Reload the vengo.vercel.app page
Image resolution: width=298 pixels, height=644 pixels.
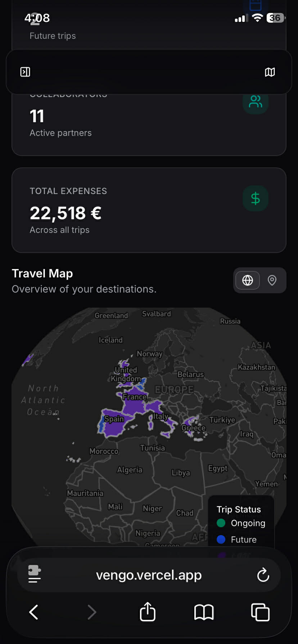263,575
